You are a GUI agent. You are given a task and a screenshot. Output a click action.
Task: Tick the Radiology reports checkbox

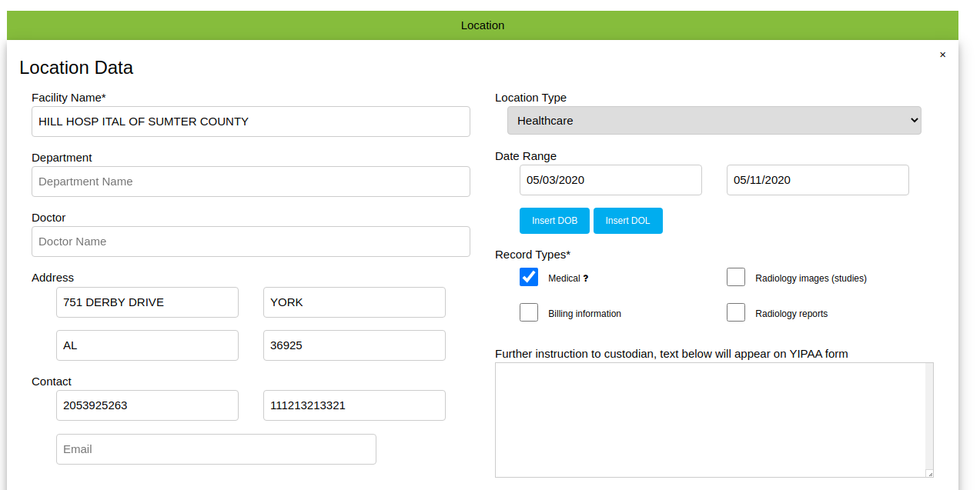point(736,312)
